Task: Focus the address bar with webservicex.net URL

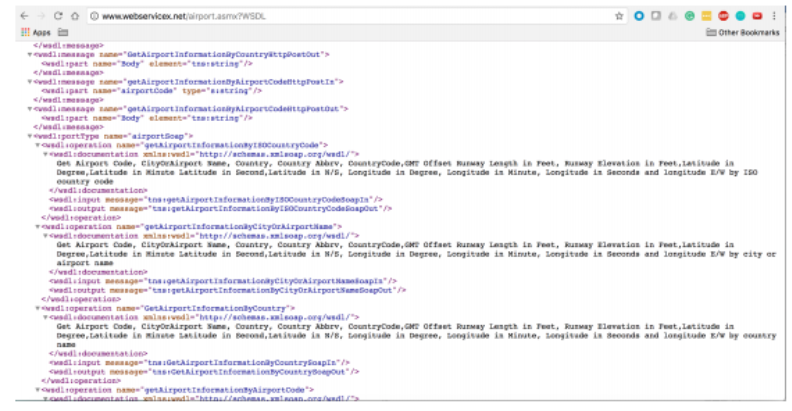Action: pos(354,16)
